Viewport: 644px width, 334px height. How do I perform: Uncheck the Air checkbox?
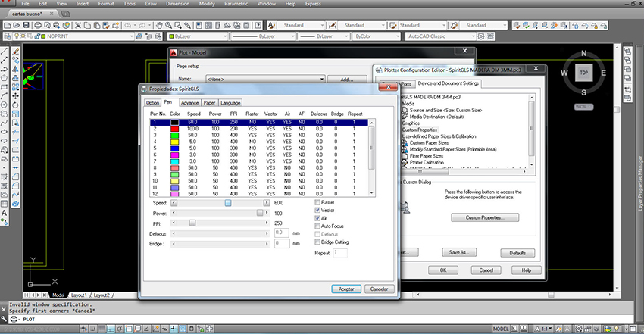(317, 218)
